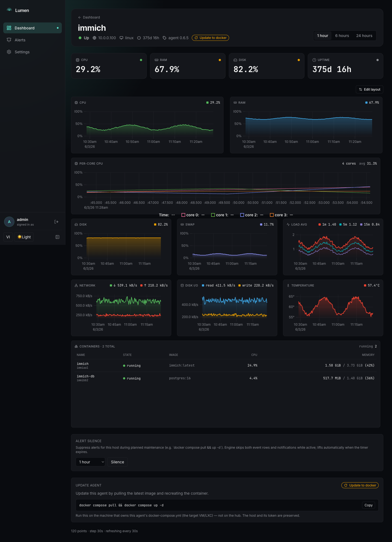Click the postgres:16 image cell

(x=180, y=378)
